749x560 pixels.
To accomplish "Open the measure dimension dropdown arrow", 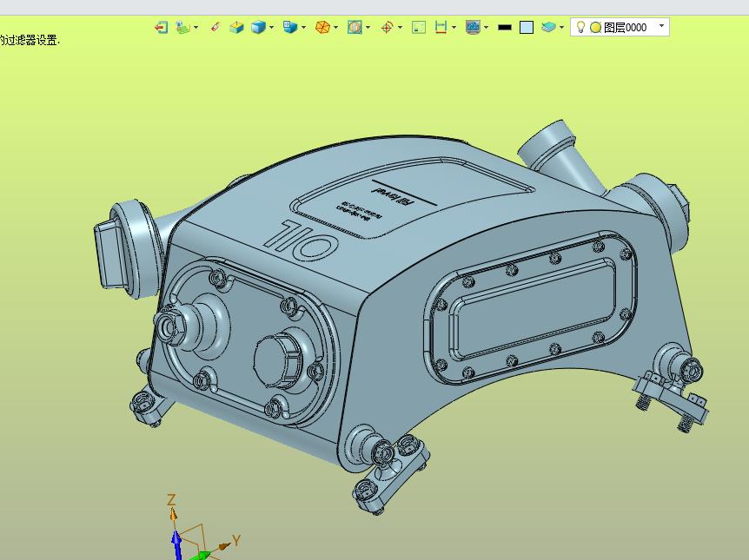I will point(454,27).
